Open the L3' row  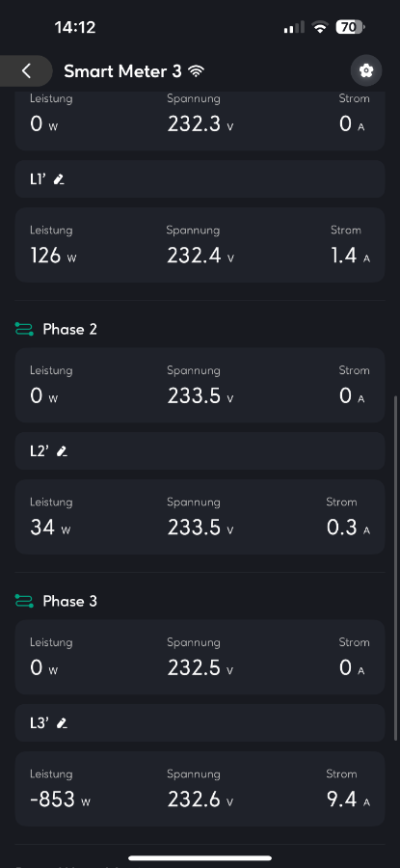point(200,723)
